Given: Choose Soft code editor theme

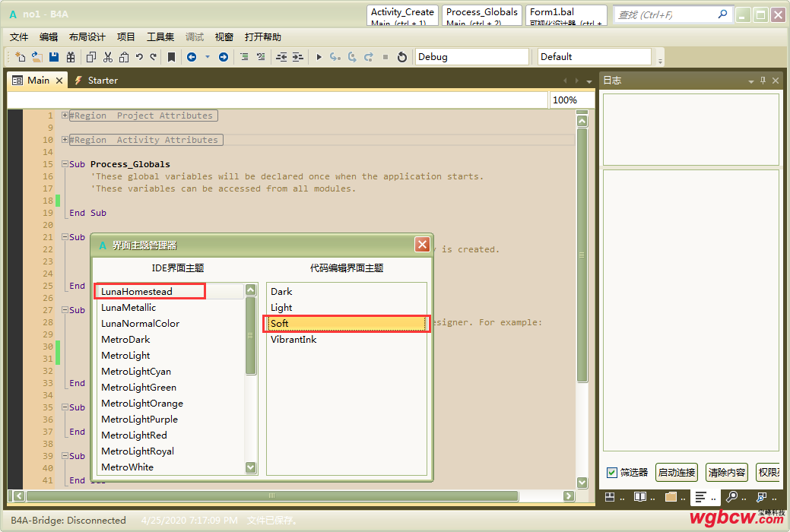Looking at the screenshot, I should (347, 324).
